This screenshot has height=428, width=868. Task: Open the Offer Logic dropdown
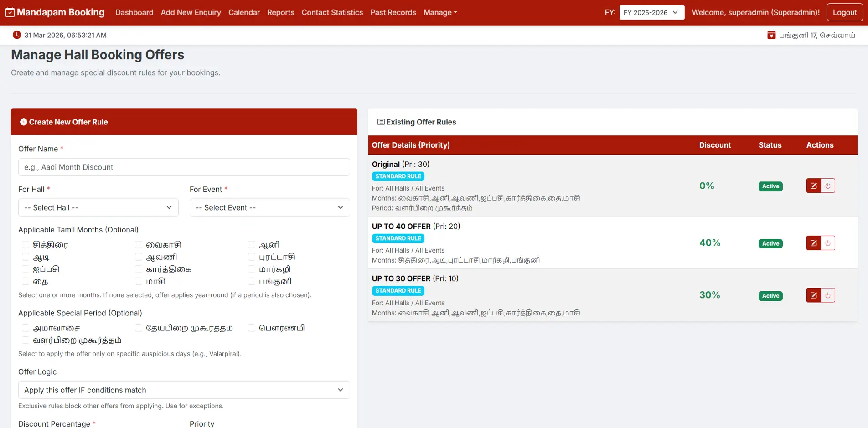click(x=184, y=390)
